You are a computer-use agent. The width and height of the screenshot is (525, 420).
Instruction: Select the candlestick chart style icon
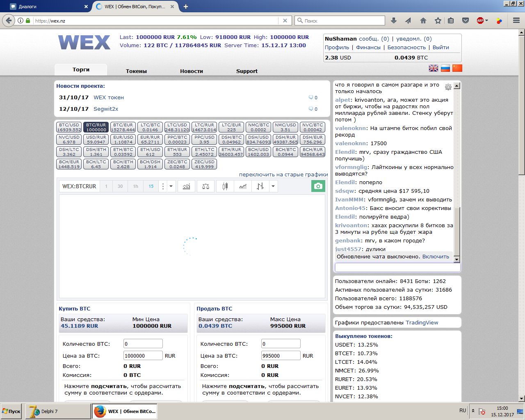point(225,186)
